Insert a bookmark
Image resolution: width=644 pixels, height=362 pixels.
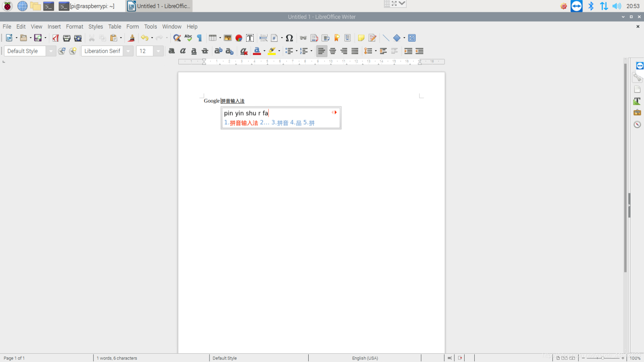pyautogui.click(x=337, y=38)
